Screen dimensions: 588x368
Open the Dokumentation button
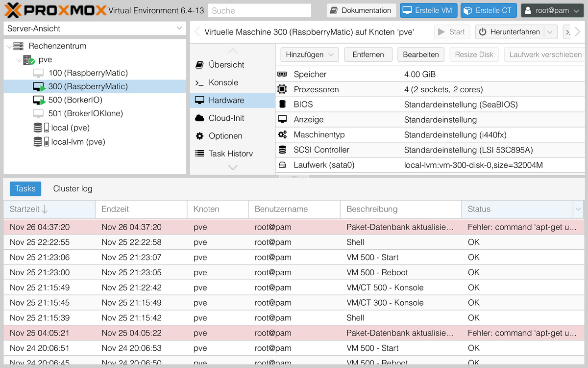(x=361, y=10)
